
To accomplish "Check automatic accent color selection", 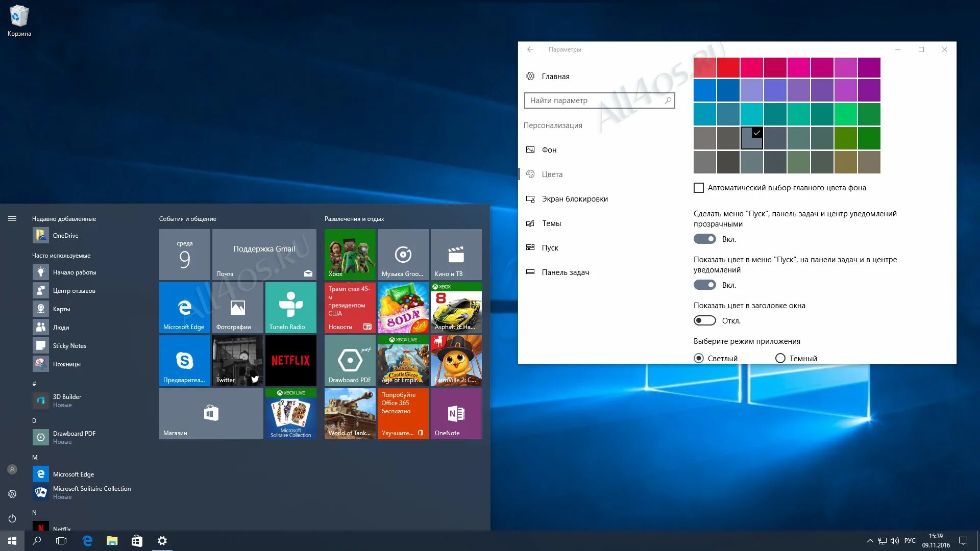I will click(698, 188).
